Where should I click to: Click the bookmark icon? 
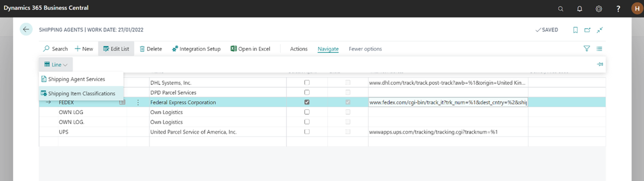pos(576,30)
